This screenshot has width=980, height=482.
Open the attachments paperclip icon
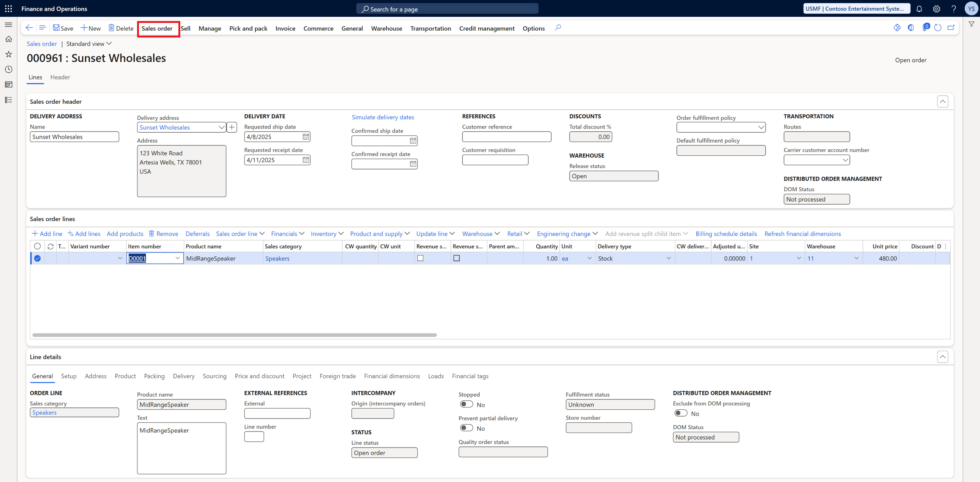pyautogui.click(x=926, y=27)
